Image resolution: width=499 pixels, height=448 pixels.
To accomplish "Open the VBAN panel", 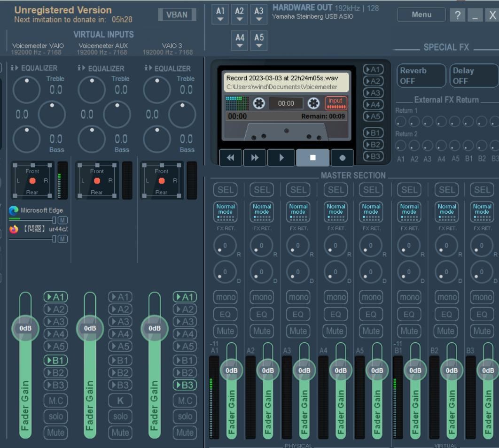I will click(177, 15).
